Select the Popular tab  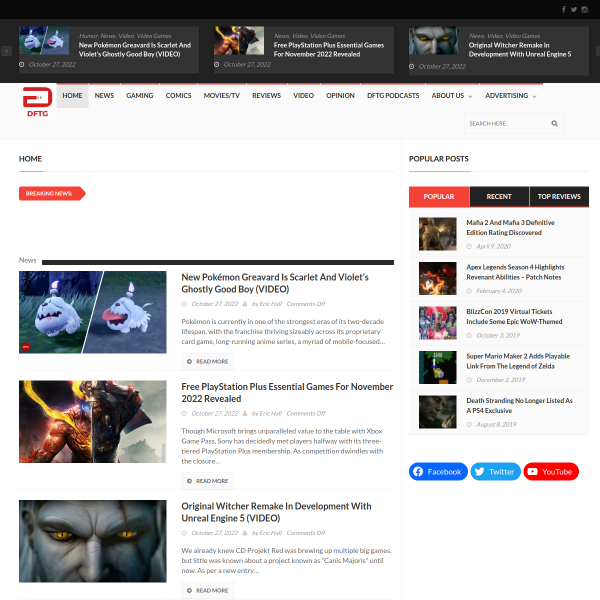tap(439, 197)
